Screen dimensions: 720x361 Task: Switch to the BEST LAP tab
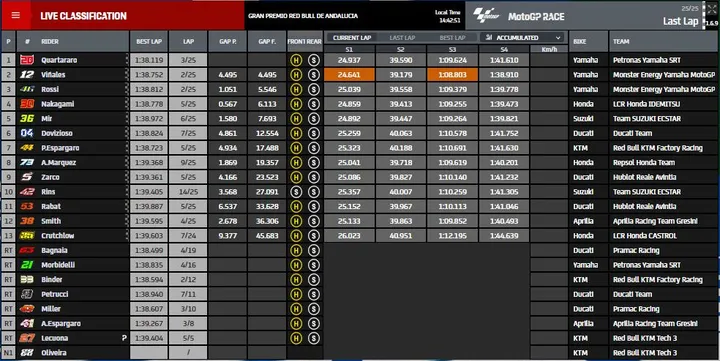coord(452,38)
